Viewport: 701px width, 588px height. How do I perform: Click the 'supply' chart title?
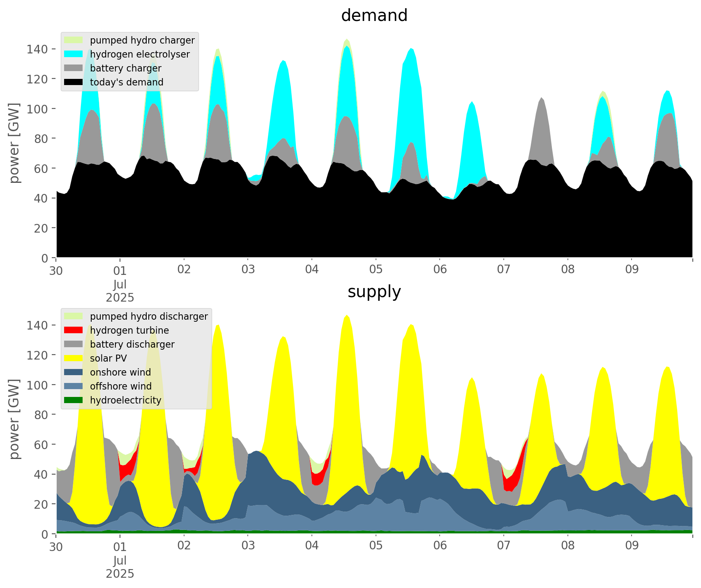coord(374,292)
